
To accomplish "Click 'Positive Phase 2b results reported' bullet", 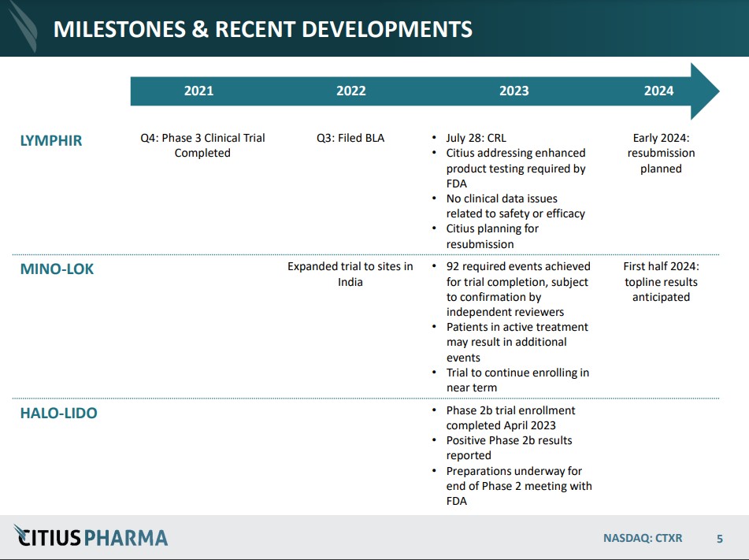I will point(510,447).
